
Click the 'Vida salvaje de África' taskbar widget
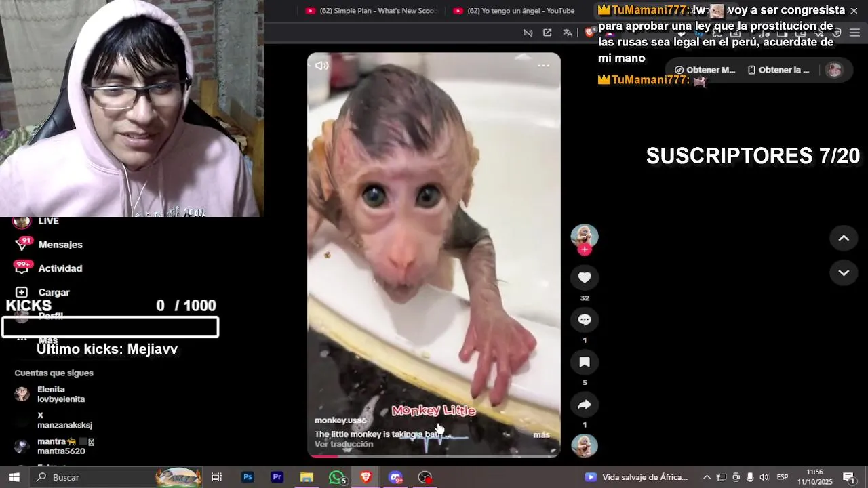(637, 477)
